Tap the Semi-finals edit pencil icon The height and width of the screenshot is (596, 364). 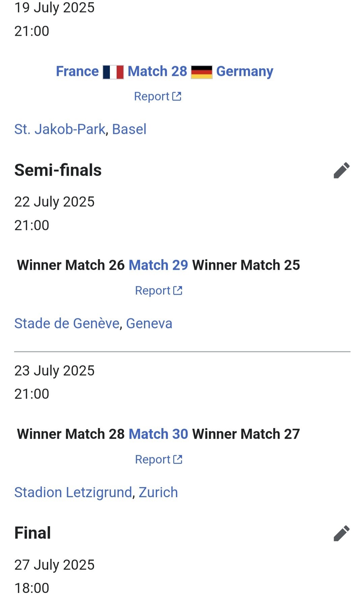click(341, 170)
